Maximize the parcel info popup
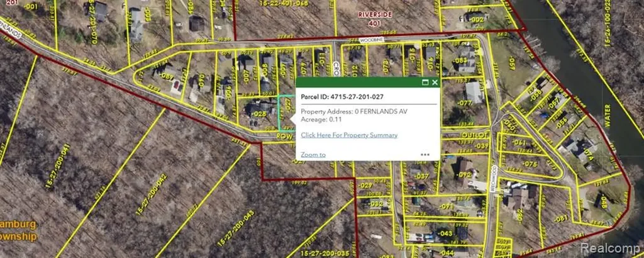 [426, 82]
